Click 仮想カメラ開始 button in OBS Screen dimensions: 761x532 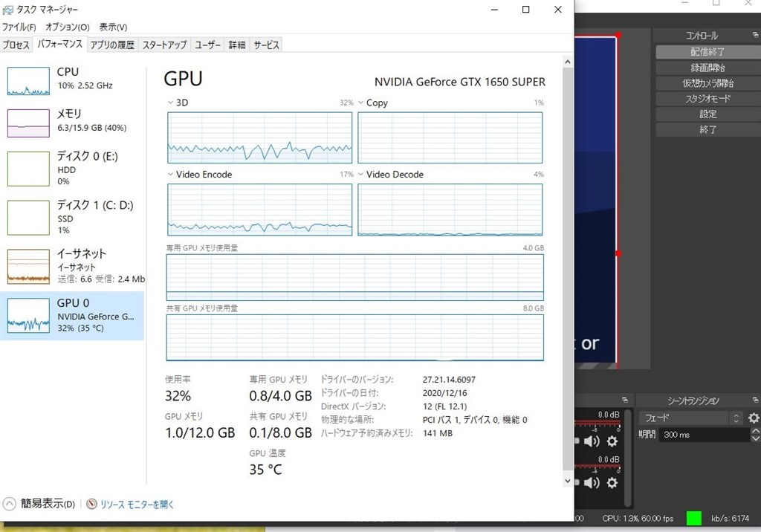[x=708, y=83]
